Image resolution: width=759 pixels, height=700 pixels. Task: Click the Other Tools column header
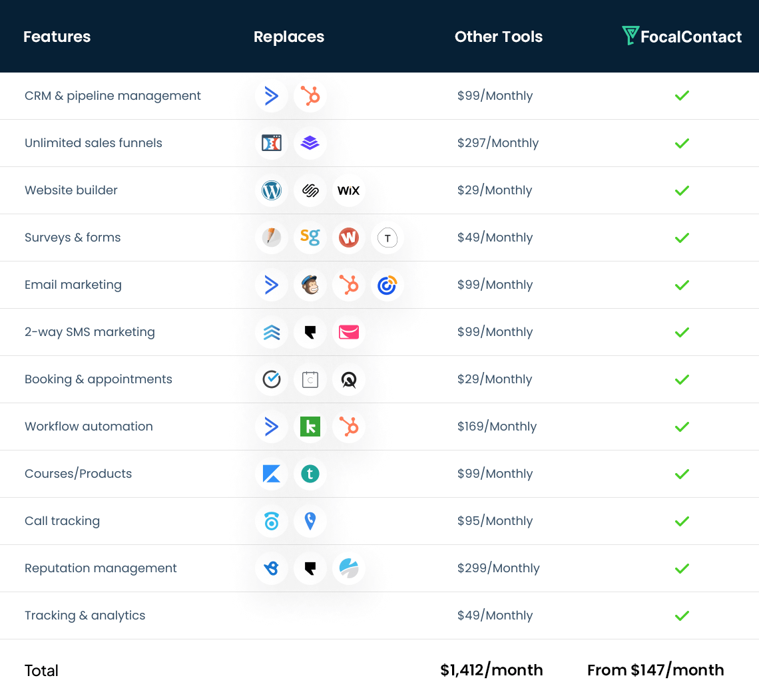[499, 37]
